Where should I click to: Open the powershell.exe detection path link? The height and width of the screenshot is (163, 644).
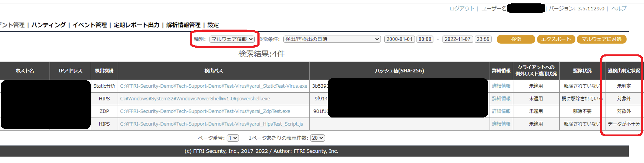[195, 99]
